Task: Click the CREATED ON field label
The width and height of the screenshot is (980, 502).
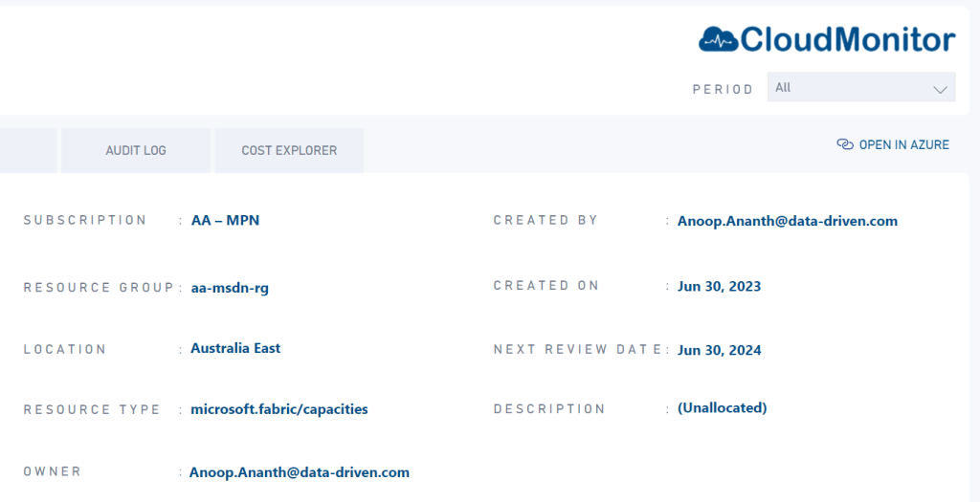Action: coord(546,285)
